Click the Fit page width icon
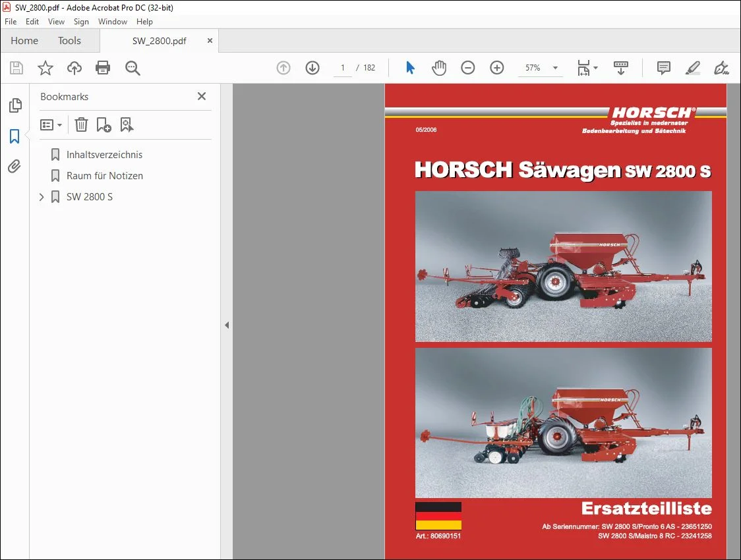Image resolution: width=741 pixels, height=560 pixels. click(x=583, y=68)
